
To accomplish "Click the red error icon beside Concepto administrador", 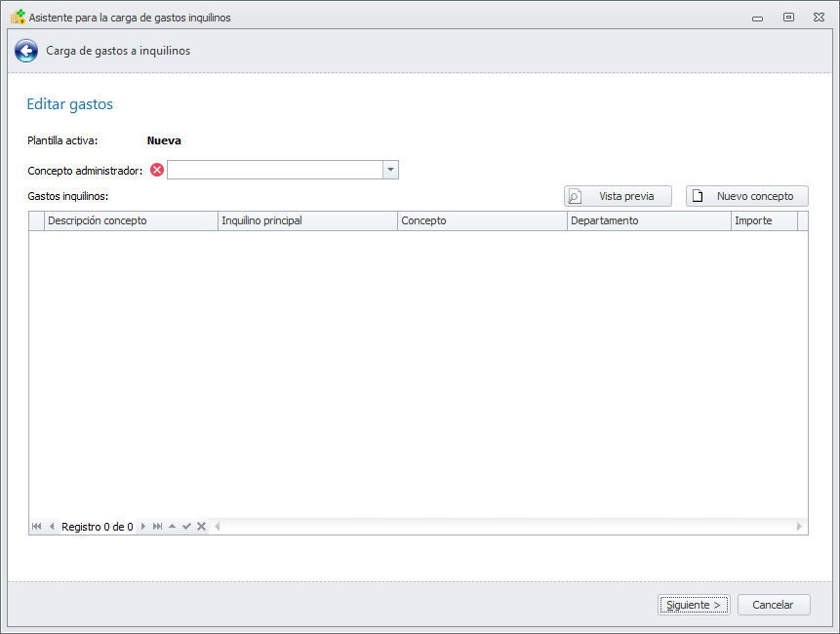I will coord(157,171).
